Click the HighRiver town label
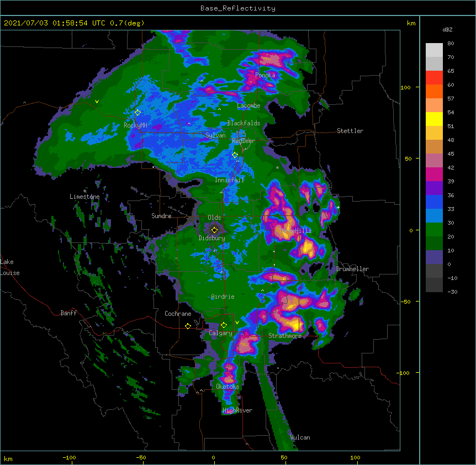This screenshot has height=465, width=476. [x=237, y=410]
